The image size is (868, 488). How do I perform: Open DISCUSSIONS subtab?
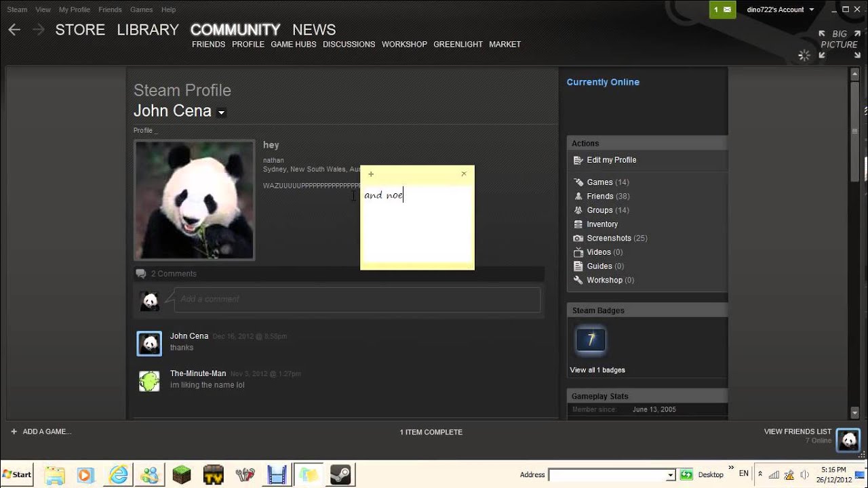pos(349,44)
